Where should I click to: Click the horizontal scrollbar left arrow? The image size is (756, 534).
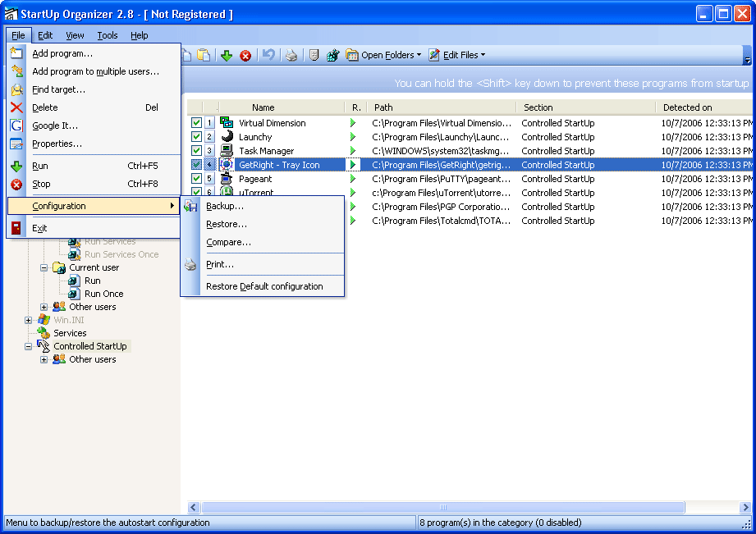pos(194,507)
